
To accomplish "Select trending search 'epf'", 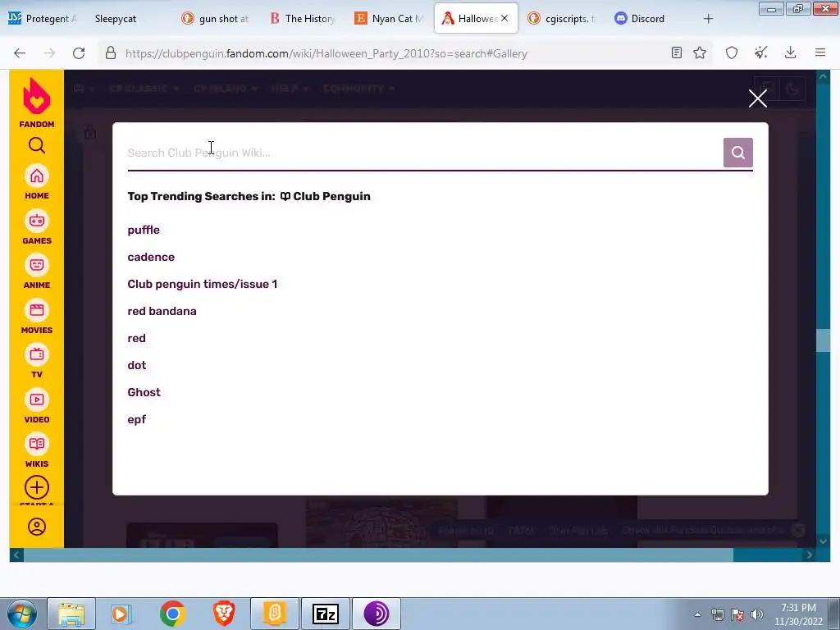I will 137,419.
